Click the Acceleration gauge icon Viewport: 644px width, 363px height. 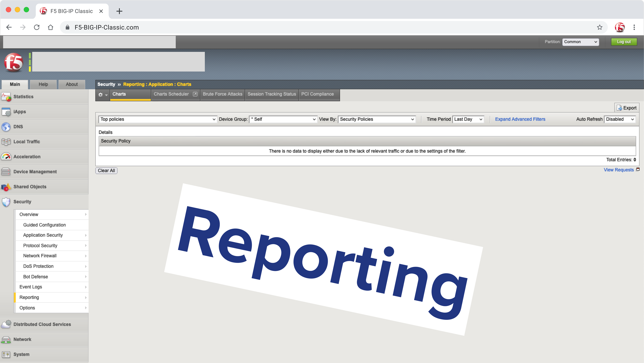[6, 156]
